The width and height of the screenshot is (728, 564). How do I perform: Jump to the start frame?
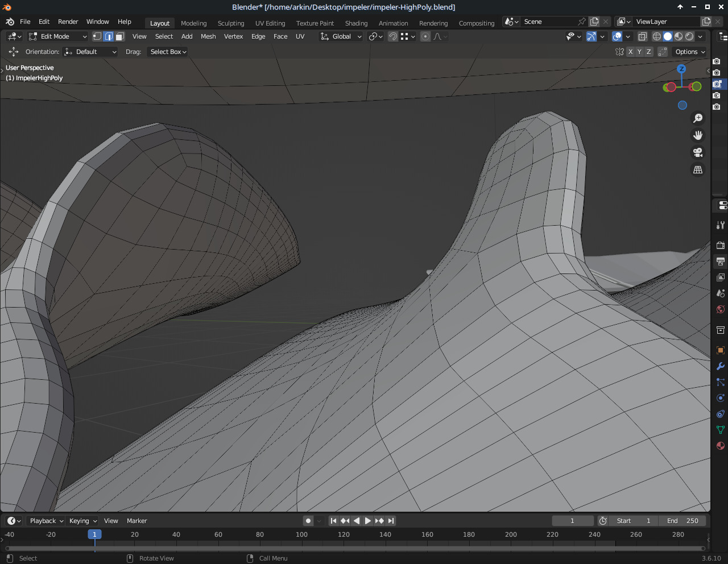[x=334, y=521]
